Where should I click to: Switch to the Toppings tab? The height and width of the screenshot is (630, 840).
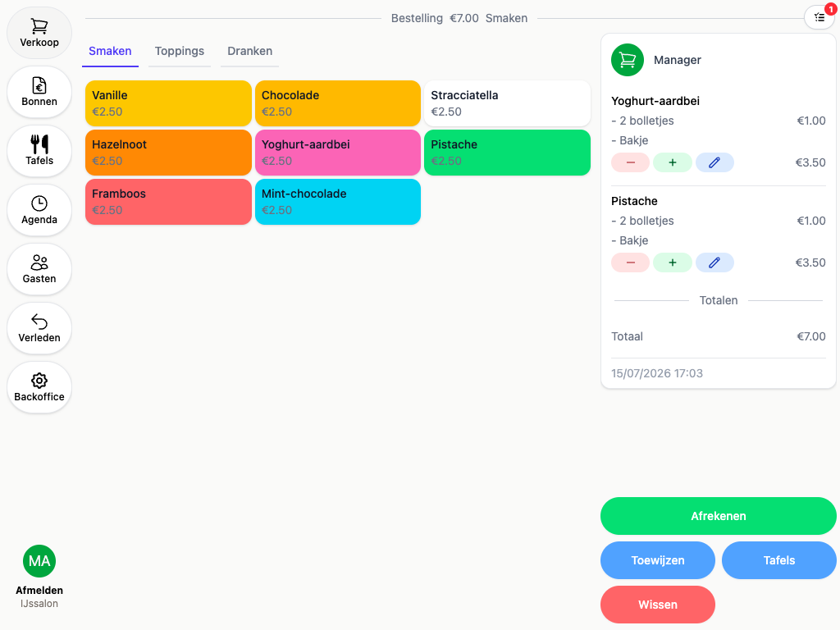click(x=180, y=52)
